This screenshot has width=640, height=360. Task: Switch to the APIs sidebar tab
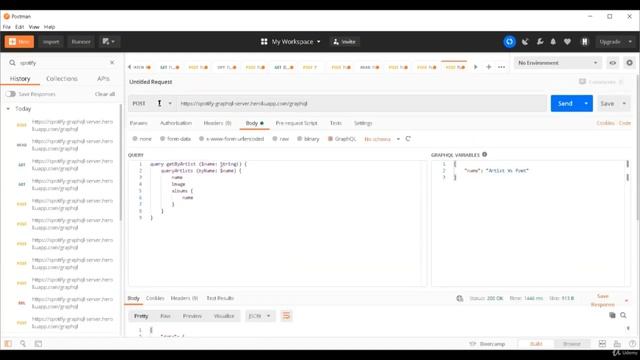103,78
